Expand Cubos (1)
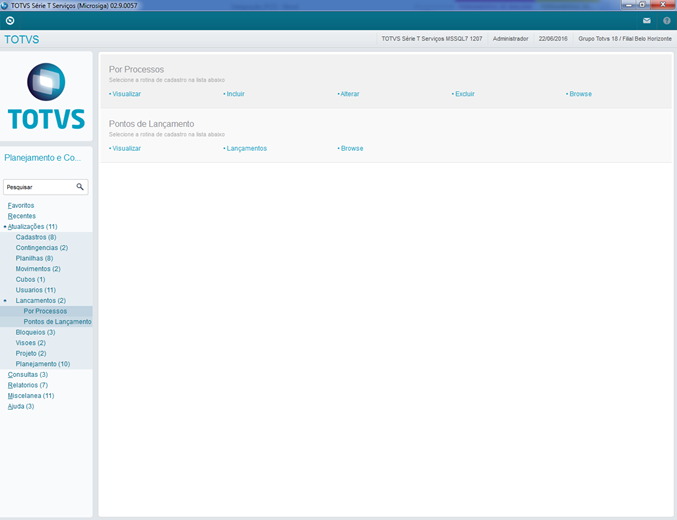Image resolution: width=677 pixels, height=520 pixels. [30, 279]
